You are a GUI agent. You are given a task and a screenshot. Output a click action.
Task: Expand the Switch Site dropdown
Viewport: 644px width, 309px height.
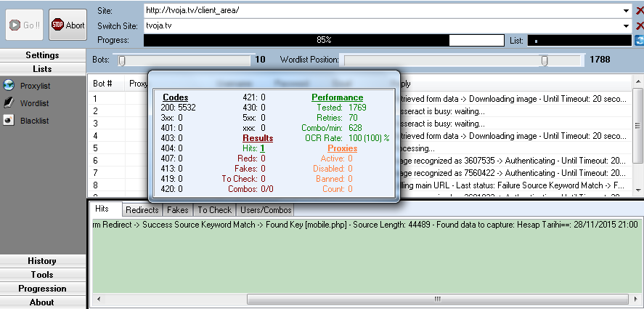tap(626, 25)
